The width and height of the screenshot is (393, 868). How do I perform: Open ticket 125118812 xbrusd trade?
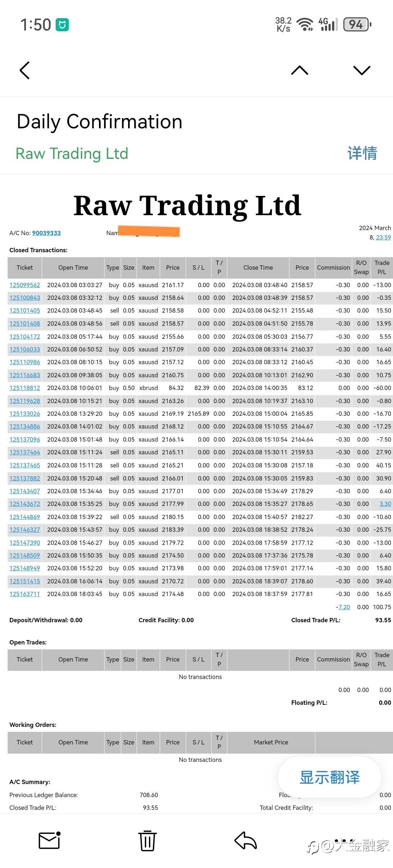point(25,388)
